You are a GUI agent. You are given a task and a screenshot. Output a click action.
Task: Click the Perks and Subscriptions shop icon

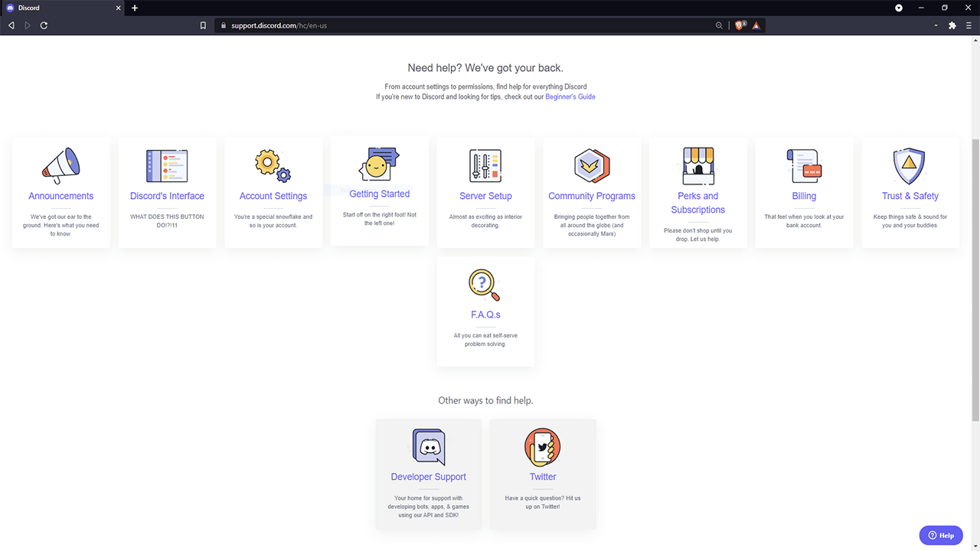click(x=698, y=165)
